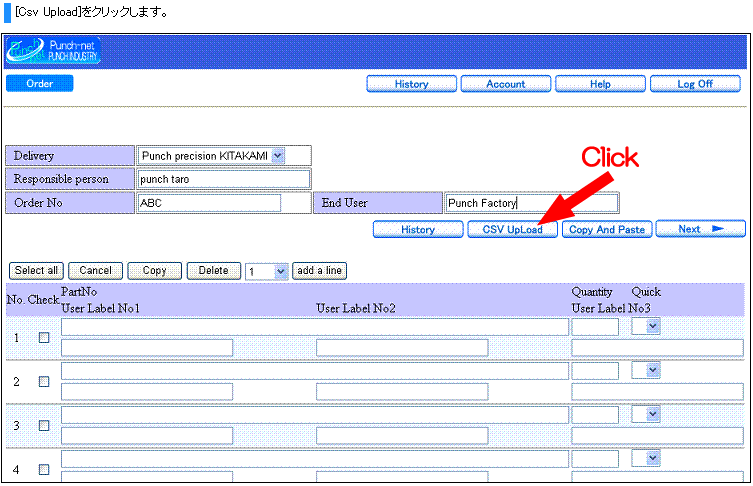
Task: Click User Label No1 field in row 2
Action: pos(147,391)
